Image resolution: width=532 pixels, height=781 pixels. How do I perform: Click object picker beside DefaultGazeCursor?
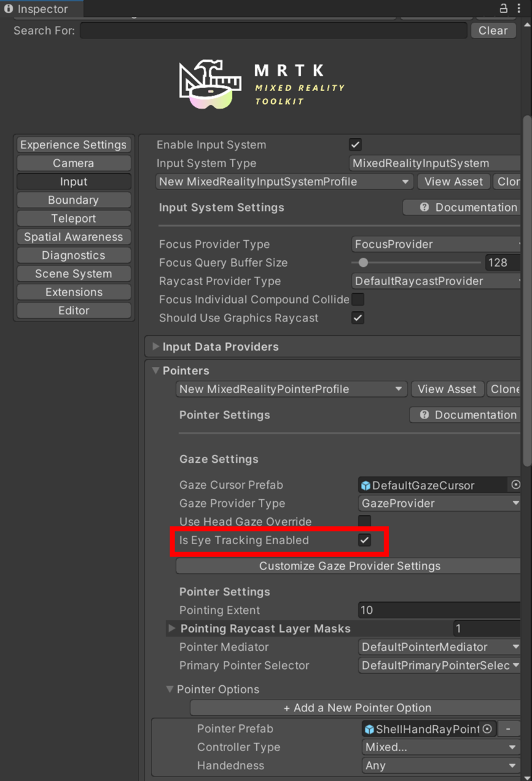point(516,485)
